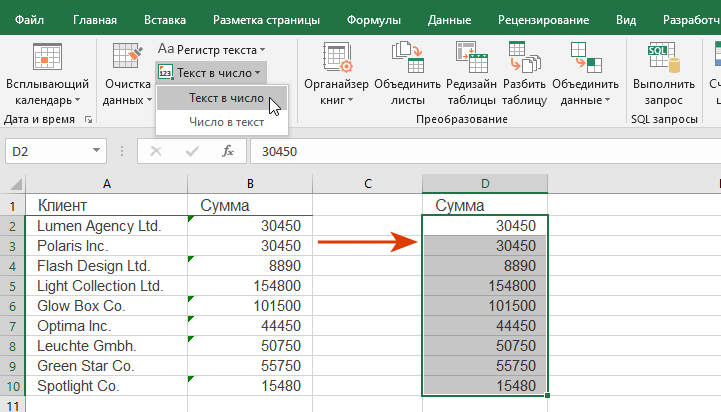Switch to the Формулы tab

[374, 20]
